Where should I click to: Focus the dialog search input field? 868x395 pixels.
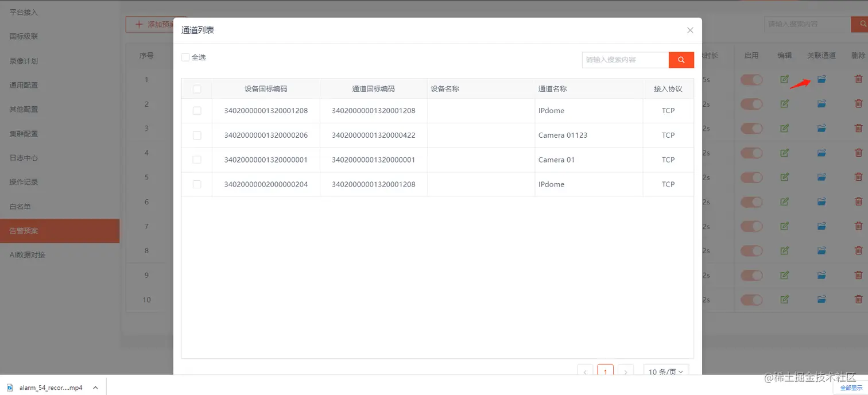tap(625, 60)
